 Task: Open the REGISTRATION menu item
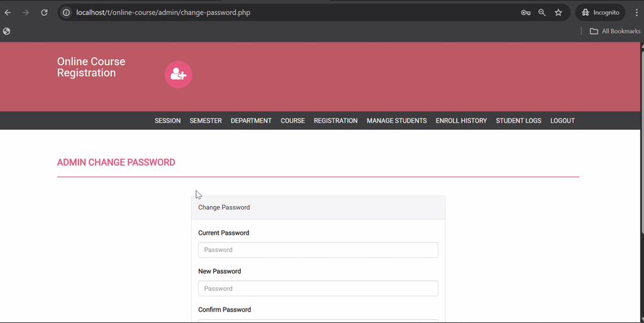336,121
